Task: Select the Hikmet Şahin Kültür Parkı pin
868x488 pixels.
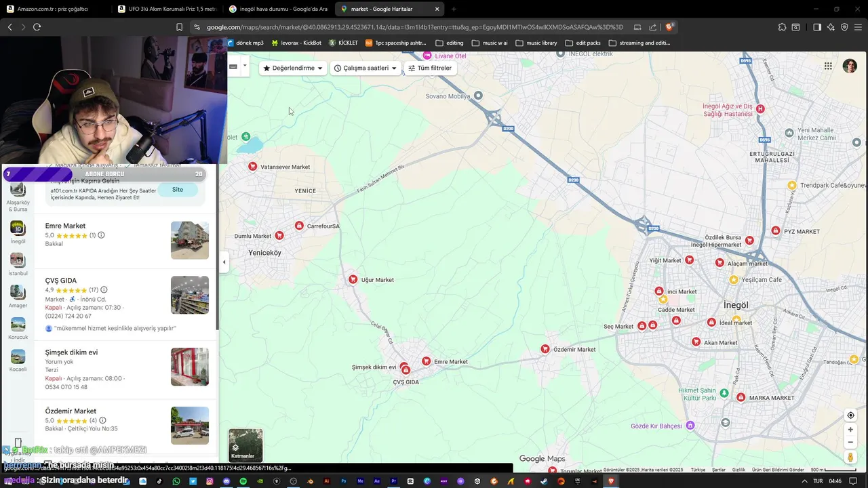Action: [724, 393]
